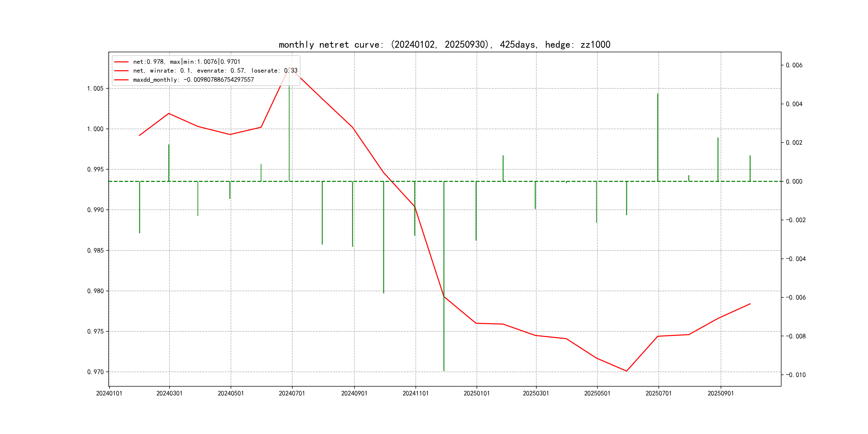
Task: Click the 20250101 x-axis label
Action: (x=476, y=393)
